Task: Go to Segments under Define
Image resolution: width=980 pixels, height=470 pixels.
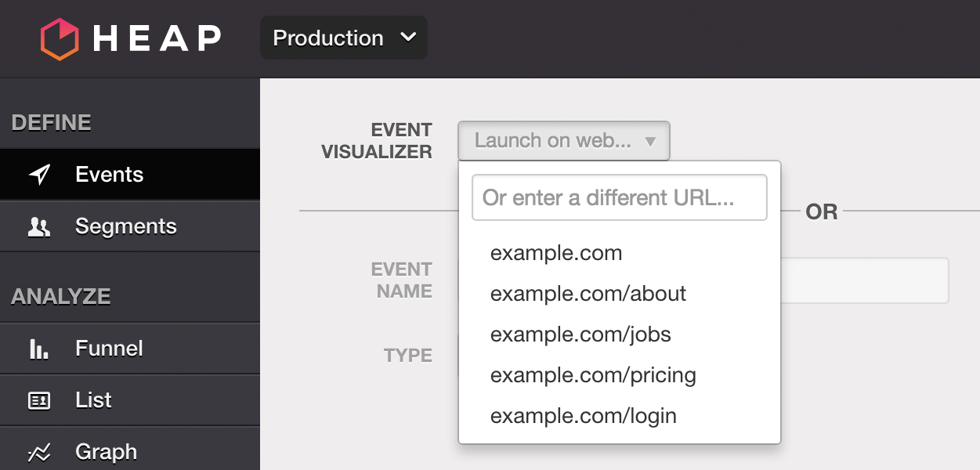Action: click(125, 227)
